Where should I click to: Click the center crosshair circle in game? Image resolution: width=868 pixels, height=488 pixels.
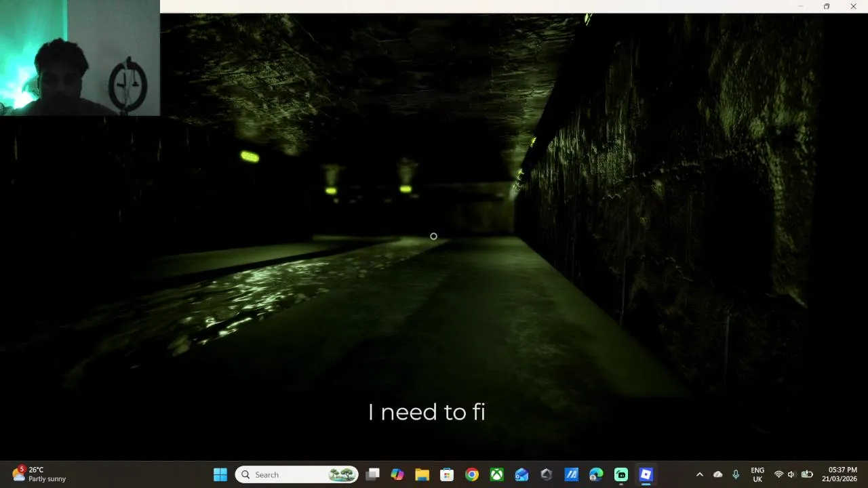click(433, 237)
